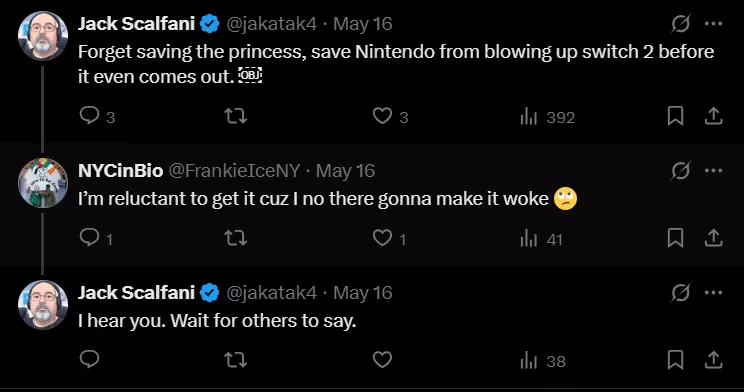744x392 pixels.
Task: Retweet the first Switch 2 tweet
Action: (235, 116)
